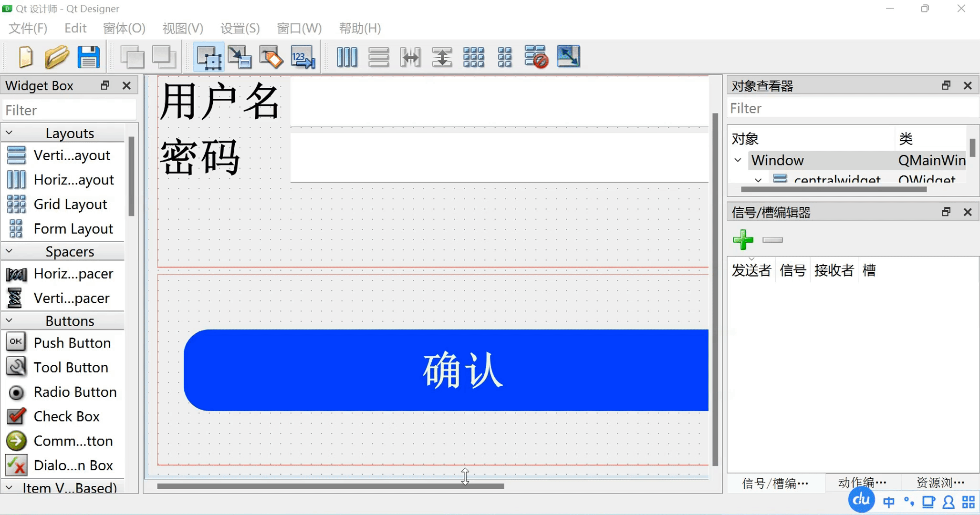Apply Lay Out in a Grid icon
The width and height of the screenshot is (980, 515).
473,57
